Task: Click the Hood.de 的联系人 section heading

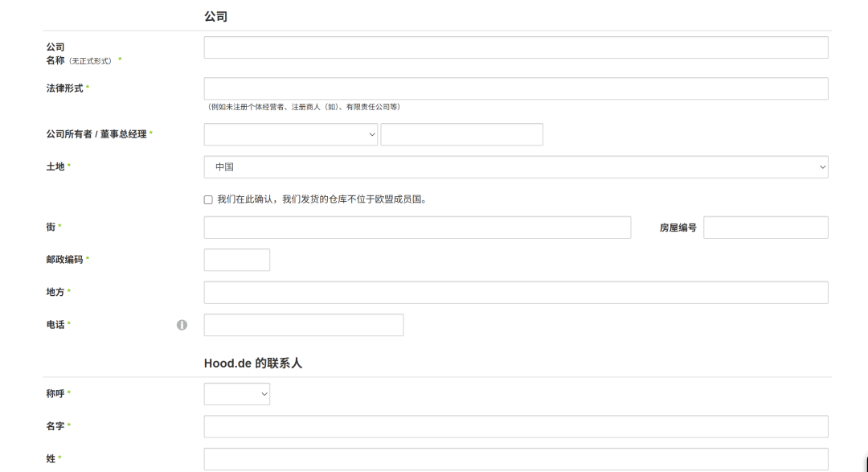Action: [x=252, y=363]
